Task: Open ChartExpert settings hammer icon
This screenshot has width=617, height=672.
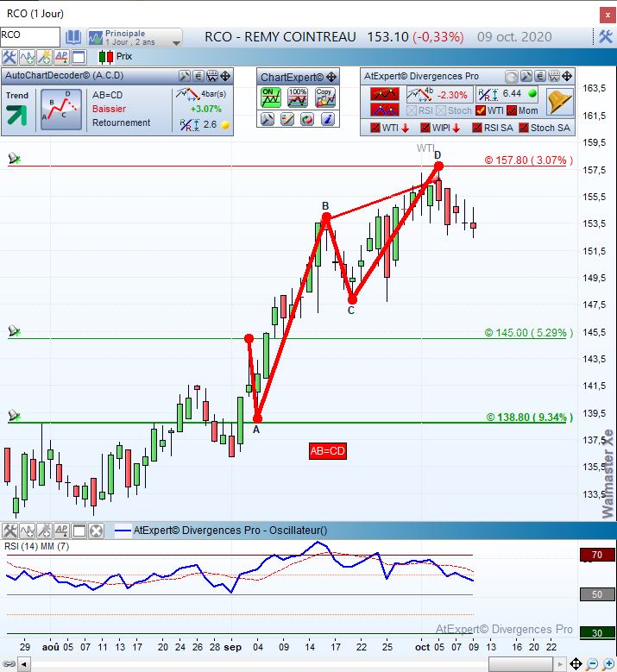Action: click(x=268, y=119)
